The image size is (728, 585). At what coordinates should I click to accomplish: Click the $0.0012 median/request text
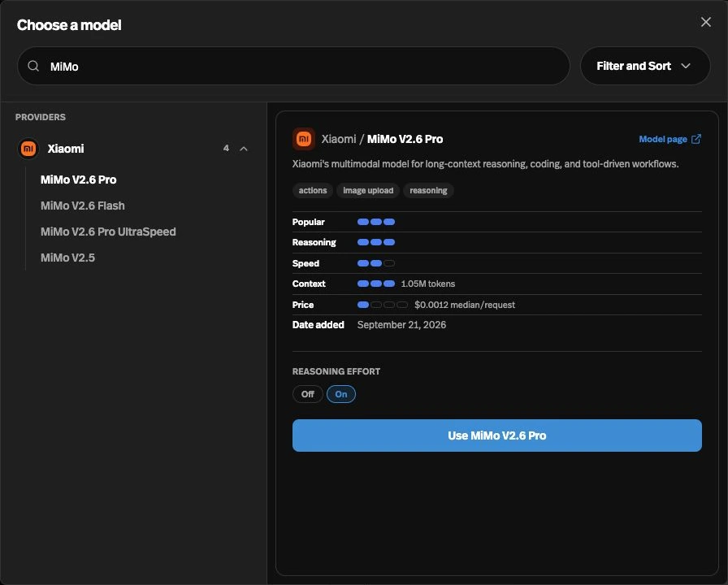(x=465, y=305)
